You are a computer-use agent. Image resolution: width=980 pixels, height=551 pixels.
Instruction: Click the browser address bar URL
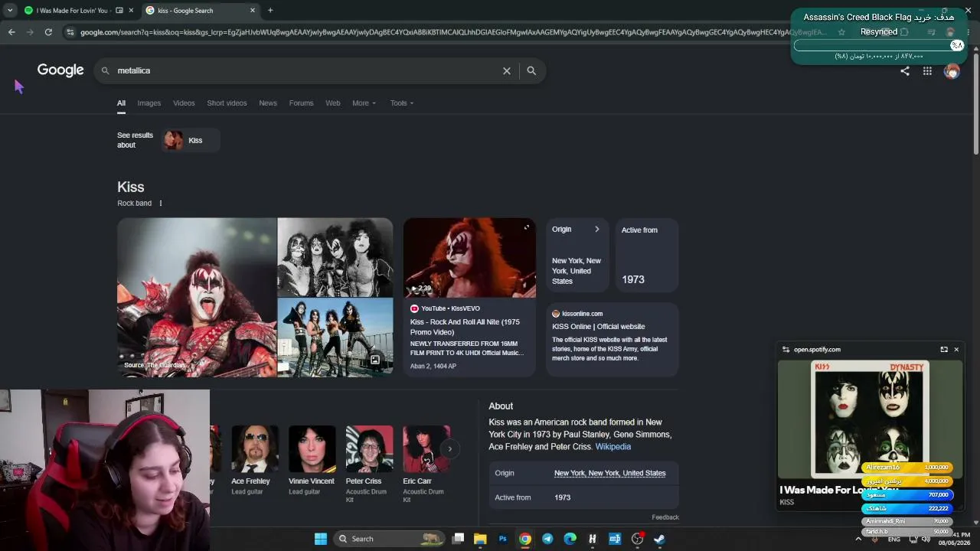coord(452,32)
